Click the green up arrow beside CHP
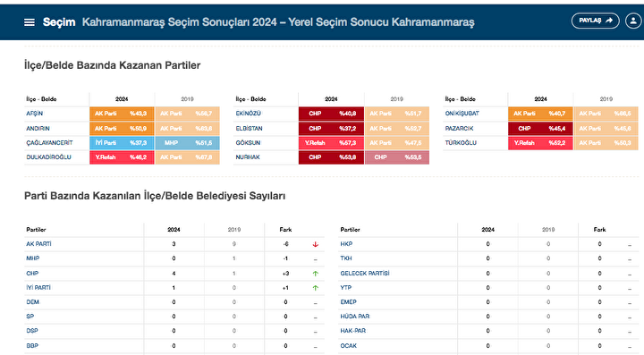This screenshot has height=355, width=644. tap(316, 274)
